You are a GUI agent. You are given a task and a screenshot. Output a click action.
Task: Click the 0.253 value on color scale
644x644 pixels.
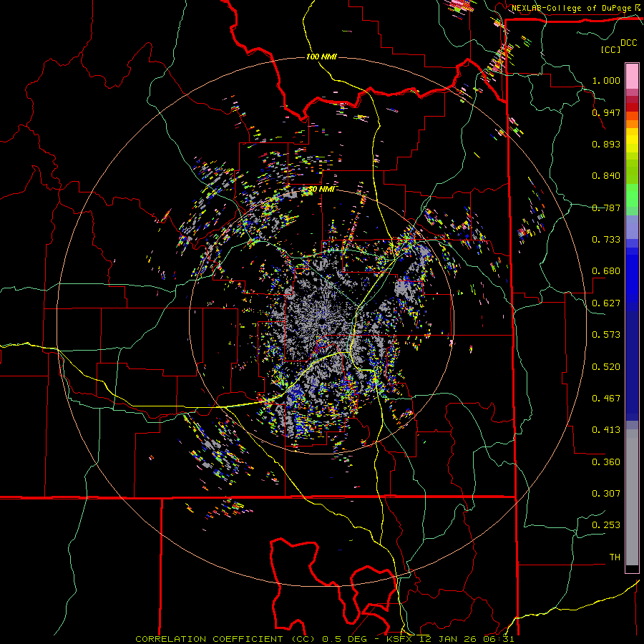click(606, 525)
